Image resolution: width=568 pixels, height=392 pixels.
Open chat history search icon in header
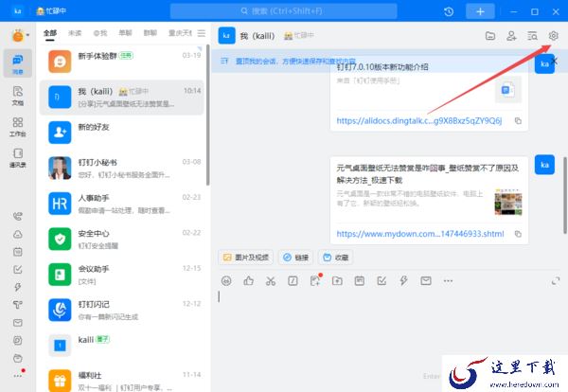[x=532, y=36]
